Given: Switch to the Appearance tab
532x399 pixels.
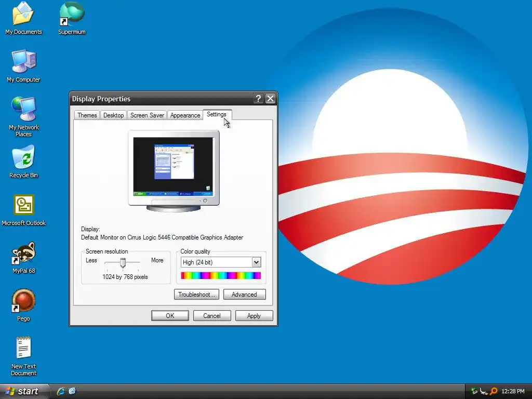Looking at the screenshot, I should tap(185, 115).
